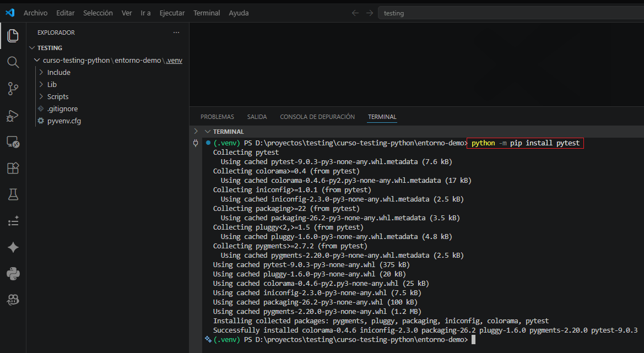This screenshot has height=353, width=644.
Task: Expand the panel arrow left of TERMINAL header
Action: point(196,132)
